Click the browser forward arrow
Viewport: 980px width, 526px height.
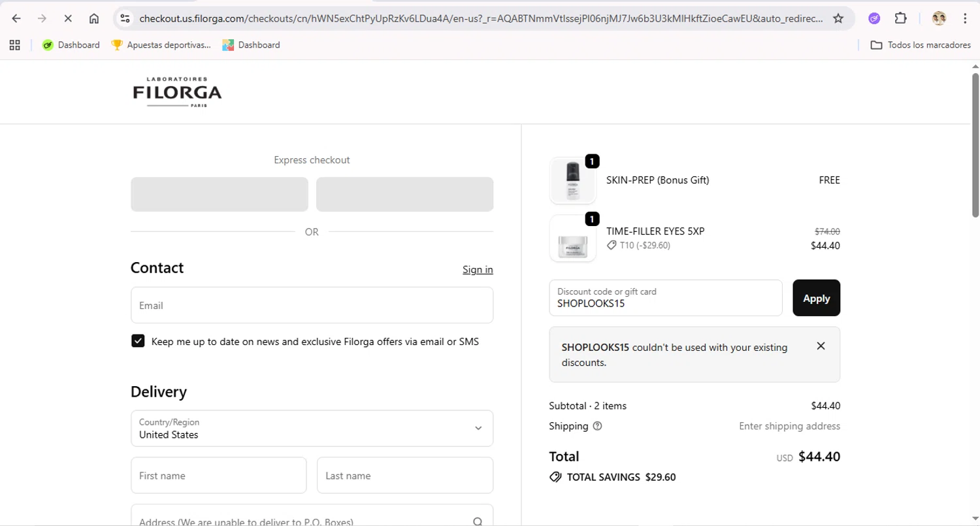[42, 18]
